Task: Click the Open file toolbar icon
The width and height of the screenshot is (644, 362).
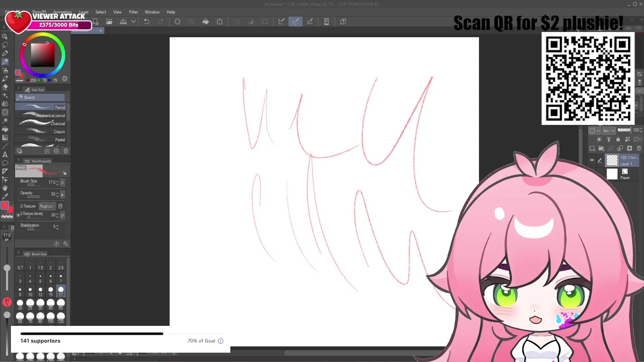Action: 109,22
